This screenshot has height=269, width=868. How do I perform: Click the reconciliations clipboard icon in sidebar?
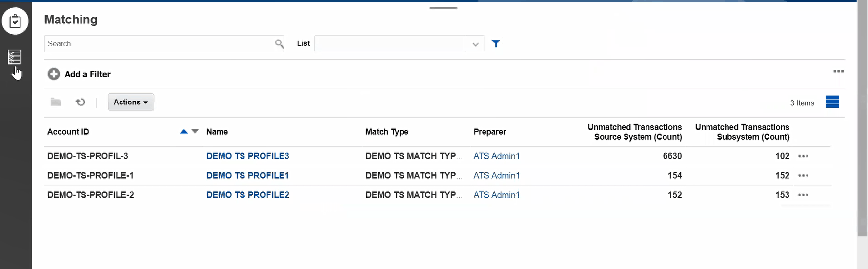(15, 21)
